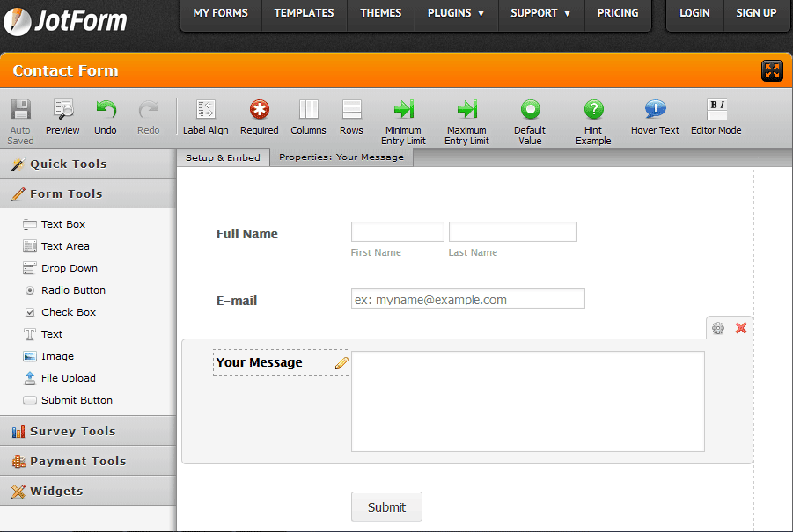
Task: Click the JotForm logo
Action: click(65, 21)
